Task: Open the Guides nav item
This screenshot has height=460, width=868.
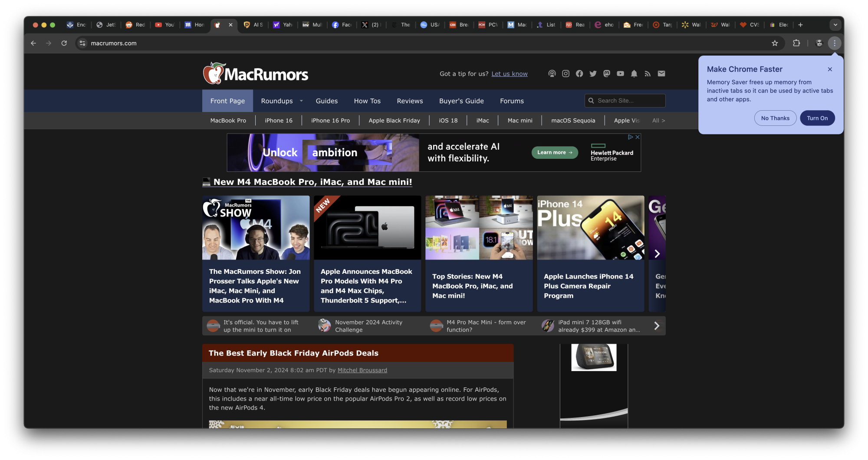Action: [x=327, y=101]
